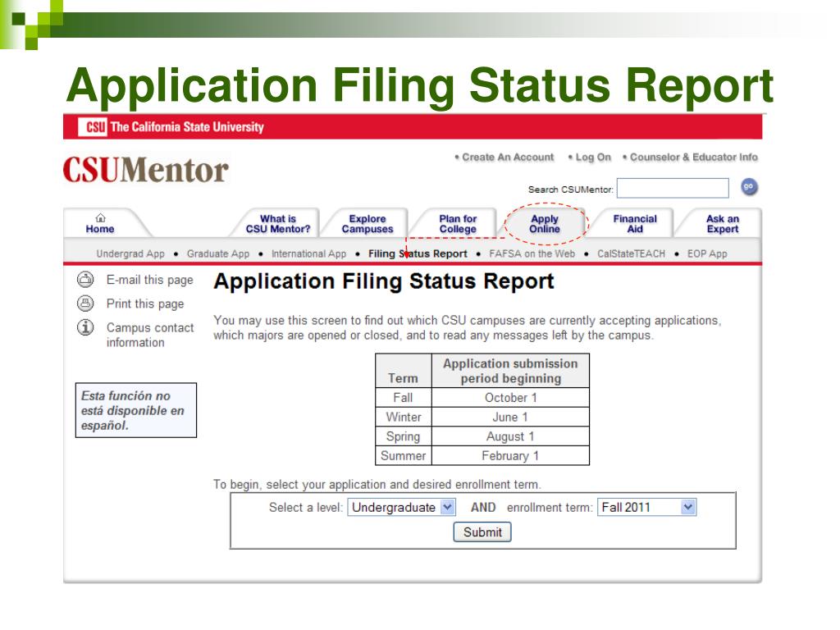Viewport: 840px width, 630px height.
Task: Select the Apply Online tab
Action: pos(545,224)
